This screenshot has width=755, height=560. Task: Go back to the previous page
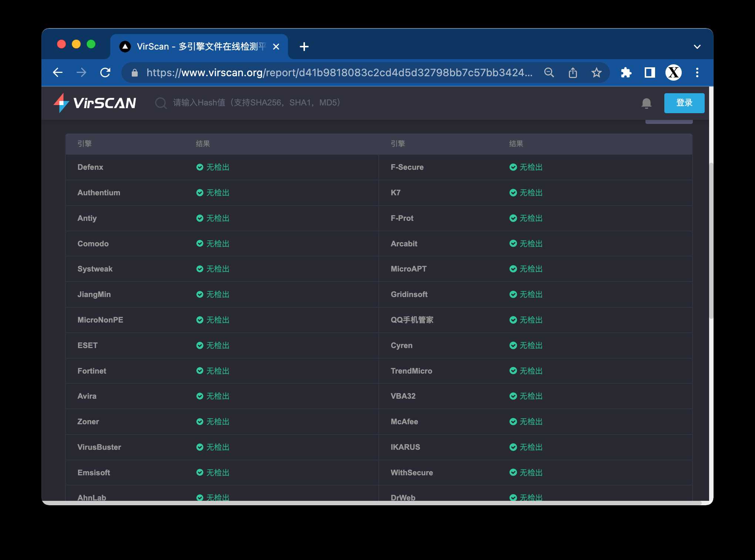click(x=58, y=72)
